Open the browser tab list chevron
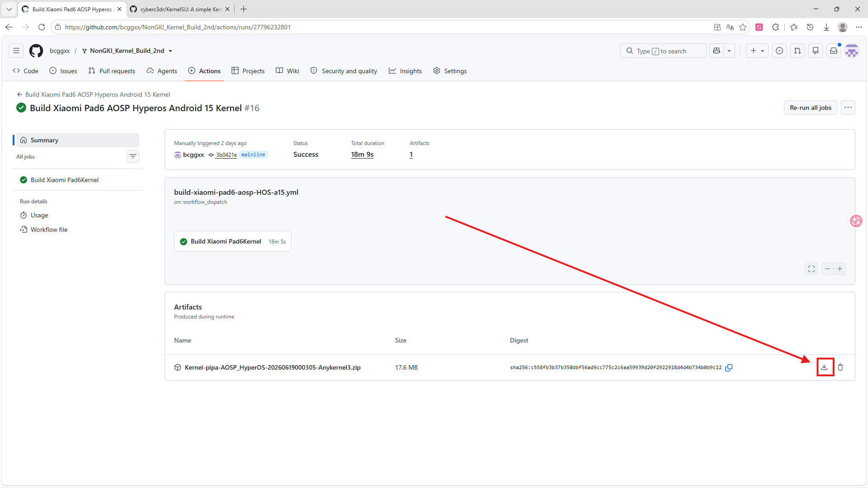The image size is (868, 488). click(9, 9)
